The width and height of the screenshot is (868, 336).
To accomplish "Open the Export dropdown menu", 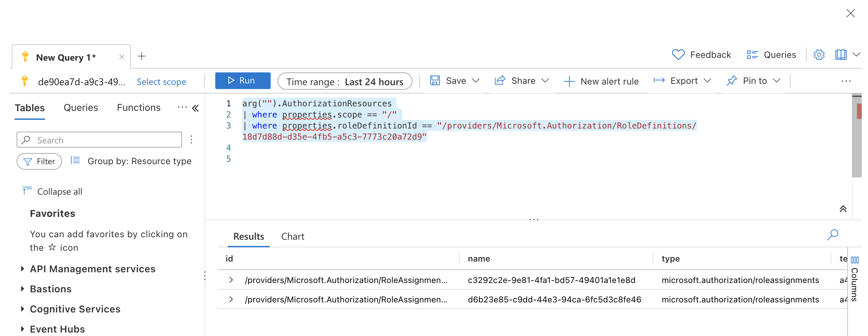I will pos(682,81).
